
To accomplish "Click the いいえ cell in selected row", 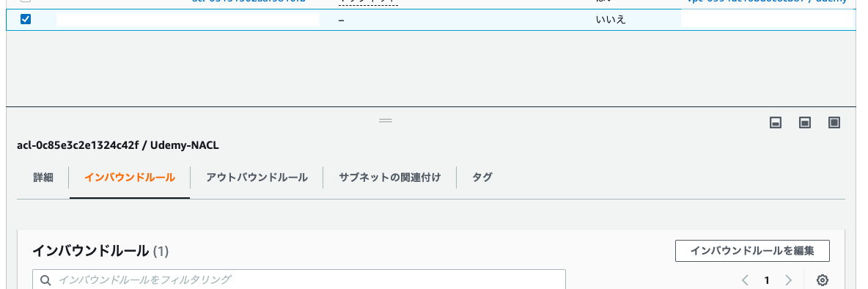I will point(611,20).
